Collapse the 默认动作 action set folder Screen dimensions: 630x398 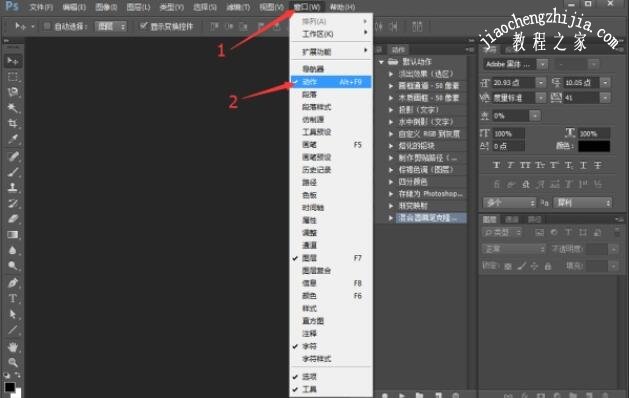coord(381,62)
